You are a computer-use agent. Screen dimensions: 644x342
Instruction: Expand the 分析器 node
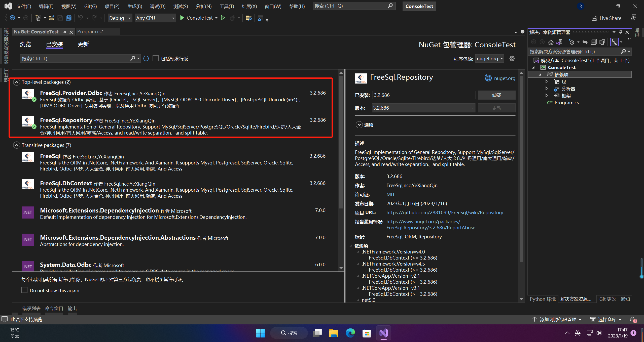[x=546, y=89]
